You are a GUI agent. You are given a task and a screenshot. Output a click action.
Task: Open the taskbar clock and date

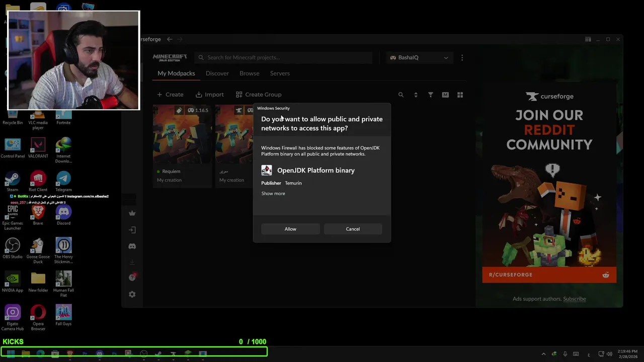coord(628,353)
